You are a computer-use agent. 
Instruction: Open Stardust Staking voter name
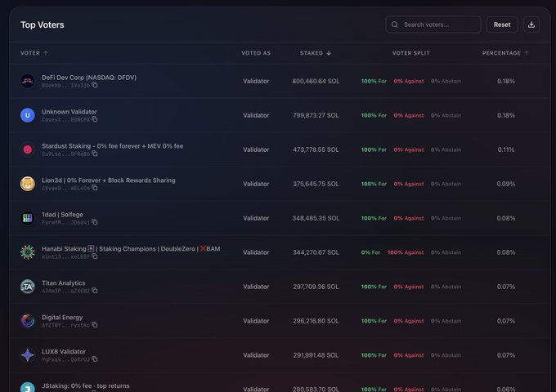(112, 146)
